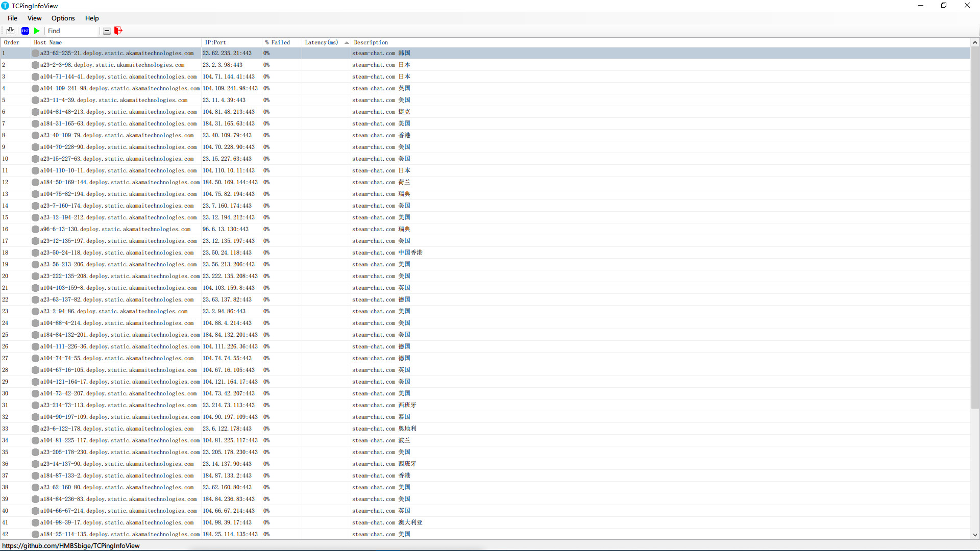
Task: Start pinging with the green play icon
Action: (36, 31)
